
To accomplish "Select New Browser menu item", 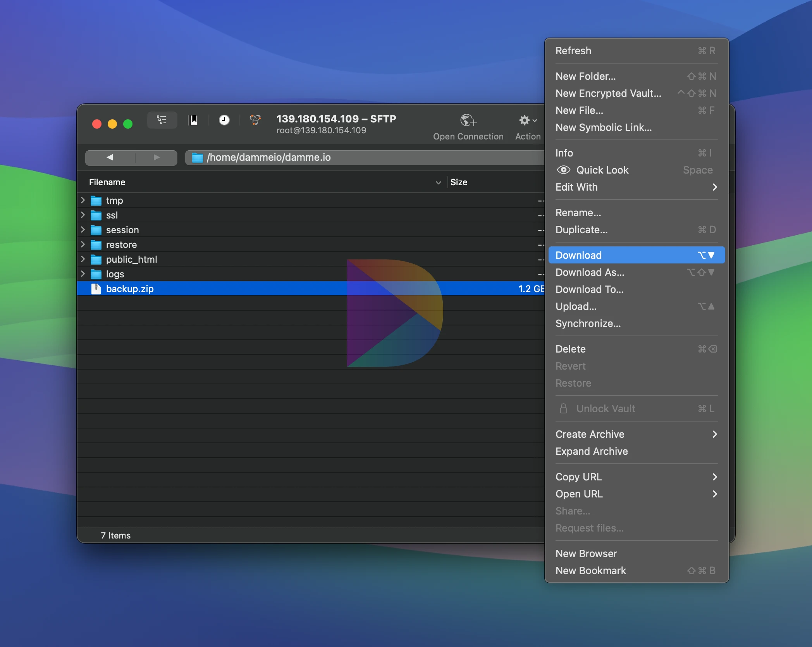I will click(637, 554).
